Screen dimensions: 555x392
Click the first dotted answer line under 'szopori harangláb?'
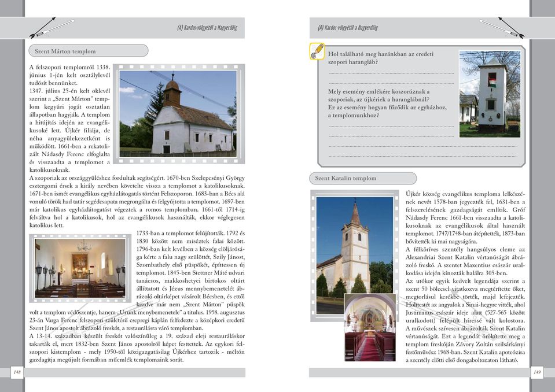click(391, 73)
